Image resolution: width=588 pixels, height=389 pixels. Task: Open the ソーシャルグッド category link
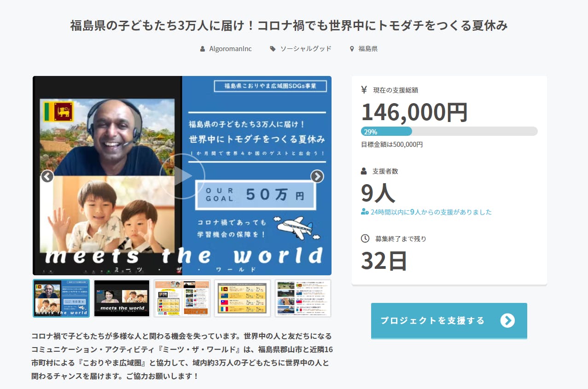(x=306, y=49)
